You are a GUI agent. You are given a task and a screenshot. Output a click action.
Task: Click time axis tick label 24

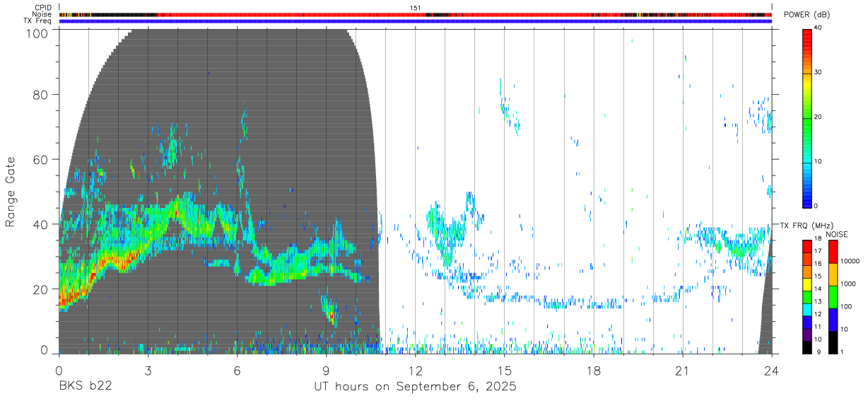(x=772, y=371)
